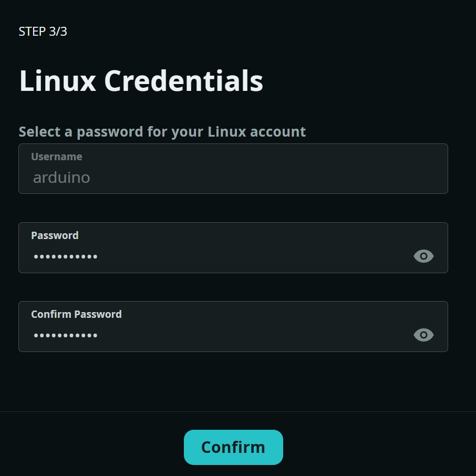Click the Password field label
The image size is (476, 476).
(55, 235)
